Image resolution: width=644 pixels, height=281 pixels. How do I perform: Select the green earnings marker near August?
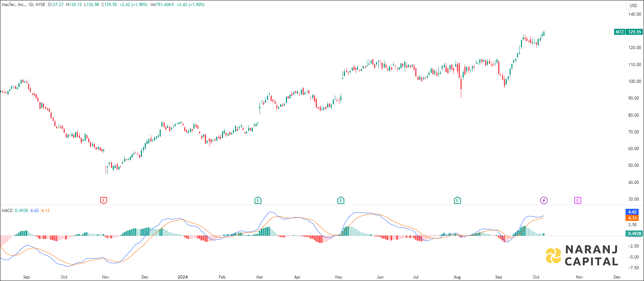(457, 201)
